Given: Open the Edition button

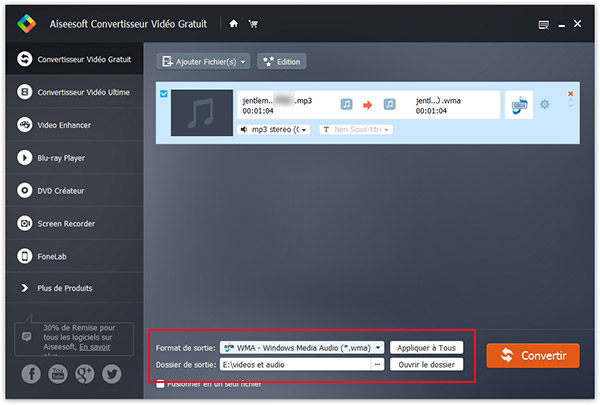Looking at the screenshot, I should click(282, 62).
